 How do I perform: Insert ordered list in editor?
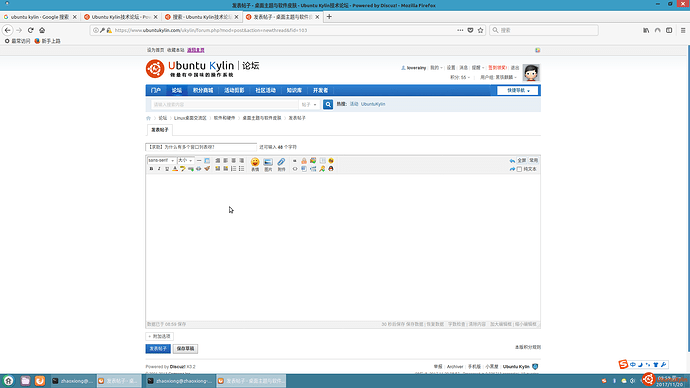click(234, 168)
